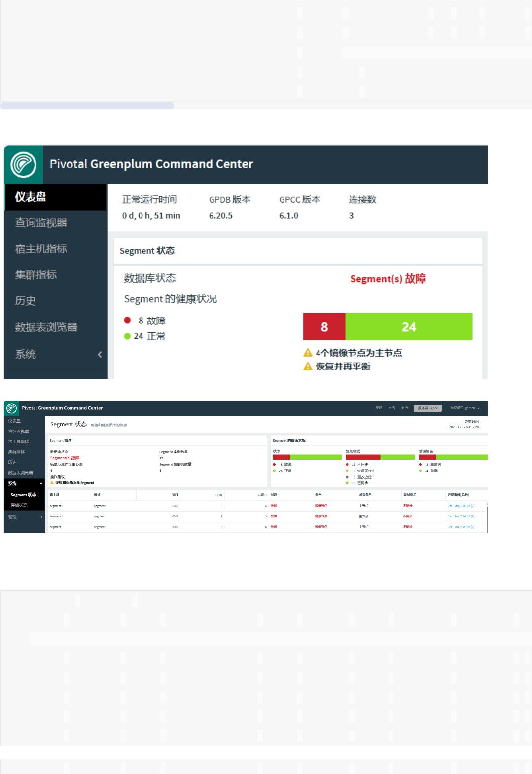Click the red dot next to 8 故障 in dashboard
Screen dimensions: 532x774
coord(127,320)
